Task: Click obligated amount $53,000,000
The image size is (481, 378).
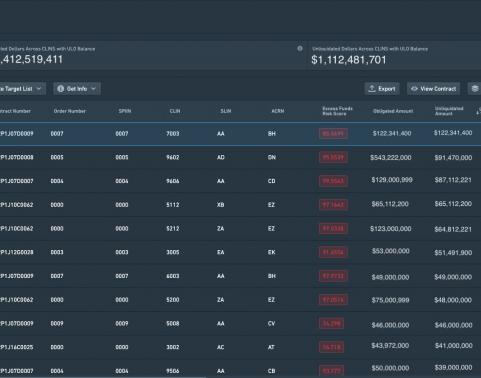Action: tap(390, 251)
